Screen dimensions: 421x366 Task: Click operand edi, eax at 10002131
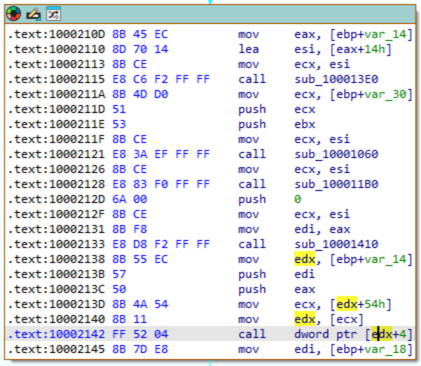[x=322, y=229]
